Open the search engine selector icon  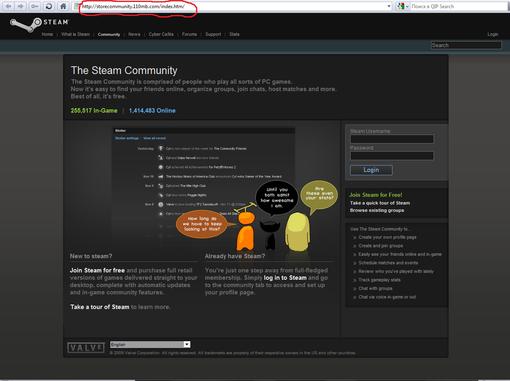(402, 6)
